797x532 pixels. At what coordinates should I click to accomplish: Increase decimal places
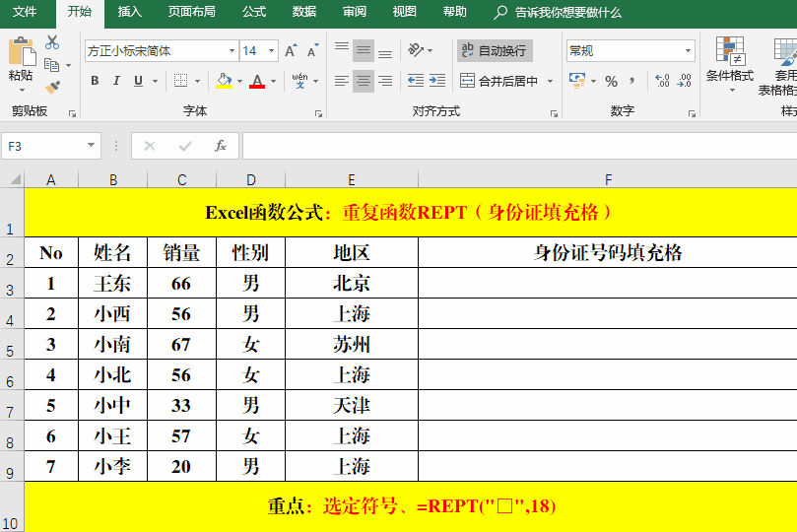pyautogui.click(x=662, y=80)
